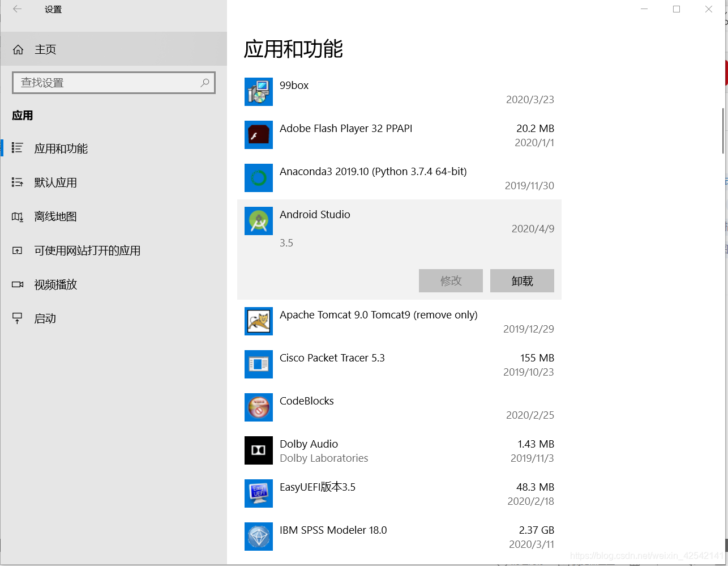Click the 默认应用 sidebar icon
This screenshot has width=728, height=566.
(18, 182)
